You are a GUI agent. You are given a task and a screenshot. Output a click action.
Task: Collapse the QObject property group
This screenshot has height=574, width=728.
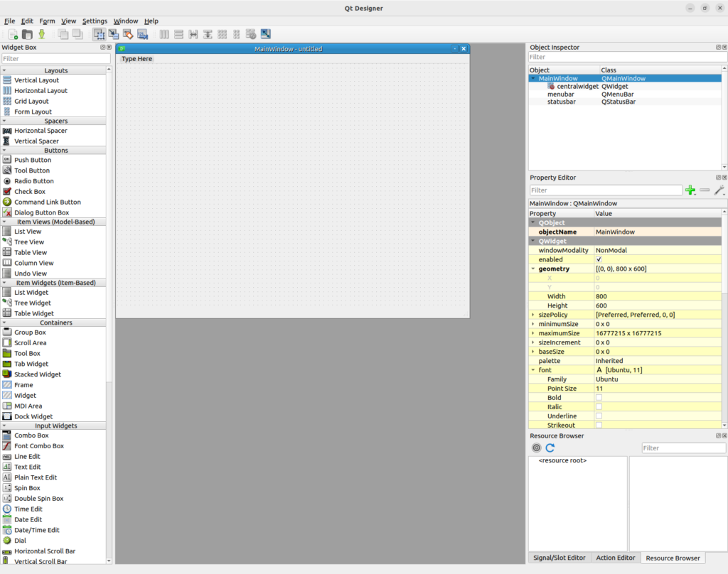533,223
